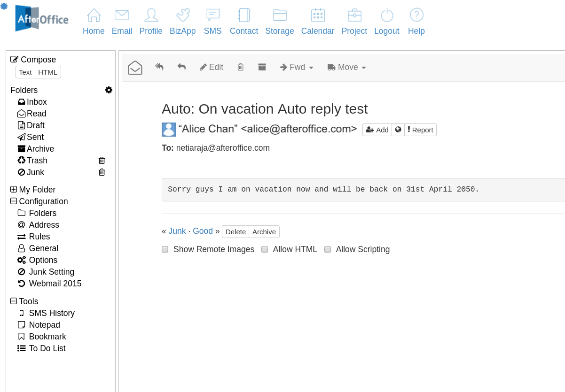Delete message using toolbar trash icon

click(241, 67)
